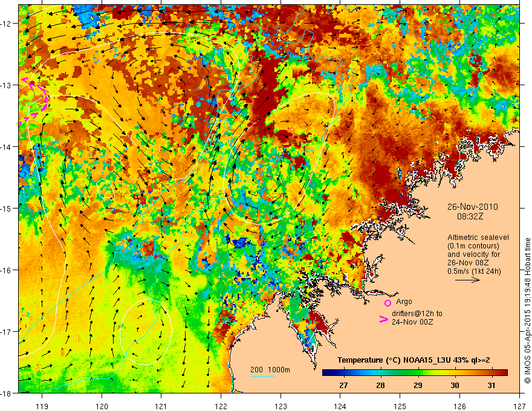Click the colorbar tick label 28
The height and width of the screenshot is (411, 532).
pyautogui.click(x=381, y=386)
